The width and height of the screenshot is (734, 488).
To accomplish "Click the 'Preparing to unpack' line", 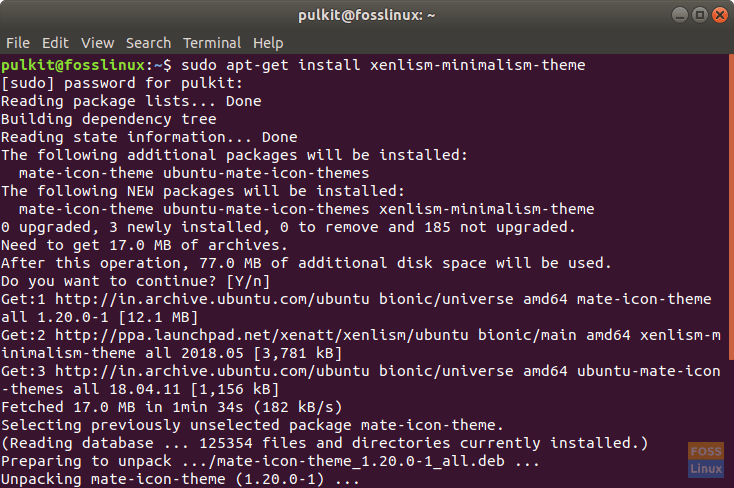I will (270, 461).
